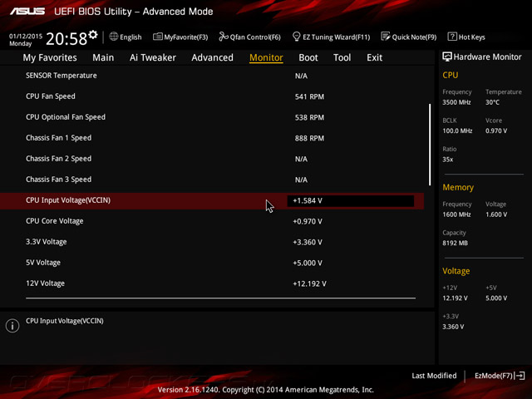Screen dimensions: 532x399
Task: Go to the Exit tab
Action: [x=375, y=57]
